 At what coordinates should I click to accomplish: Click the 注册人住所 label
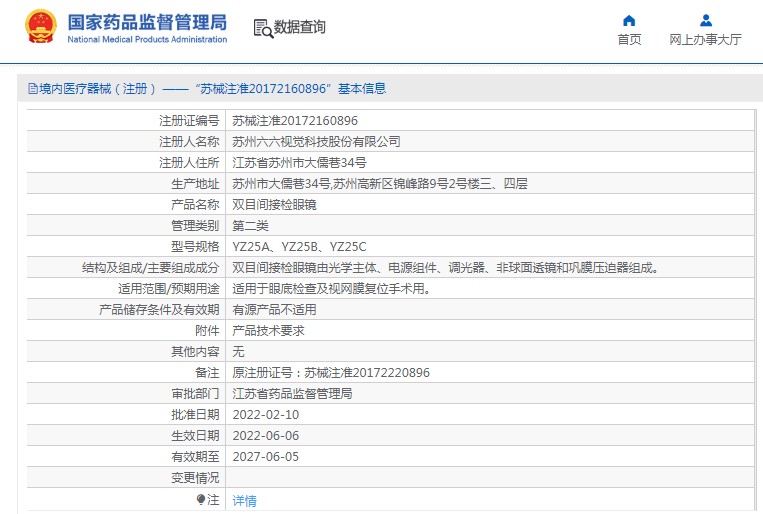[x=189, y=163]
